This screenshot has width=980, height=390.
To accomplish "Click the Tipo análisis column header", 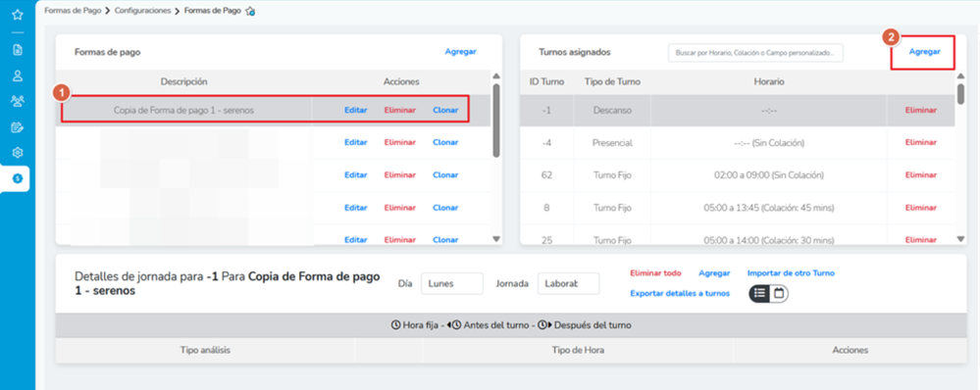I will pos(205,350).
